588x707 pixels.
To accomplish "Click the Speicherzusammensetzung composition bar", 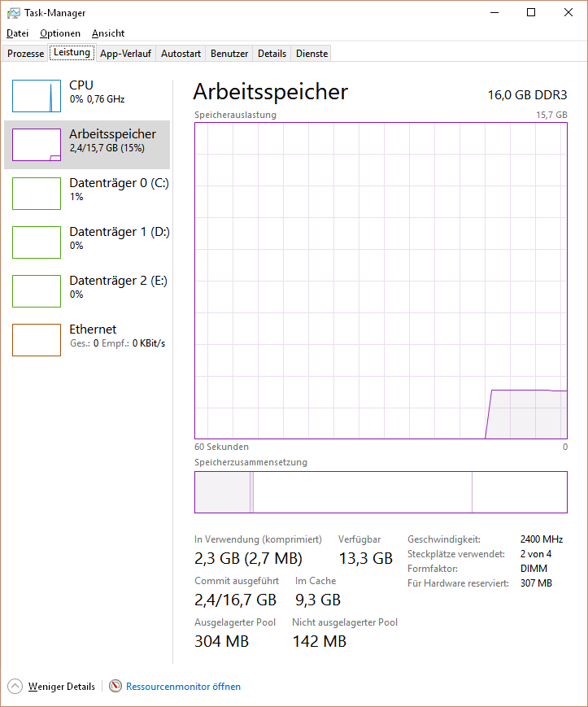I will 381,492.
